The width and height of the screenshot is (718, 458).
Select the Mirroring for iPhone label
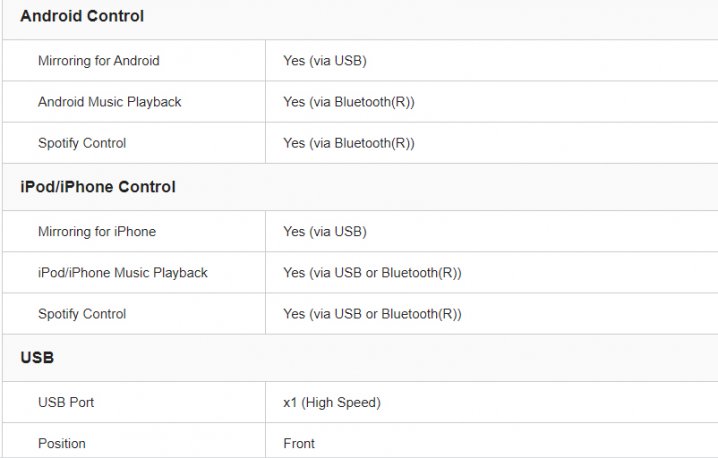point(97,231)
